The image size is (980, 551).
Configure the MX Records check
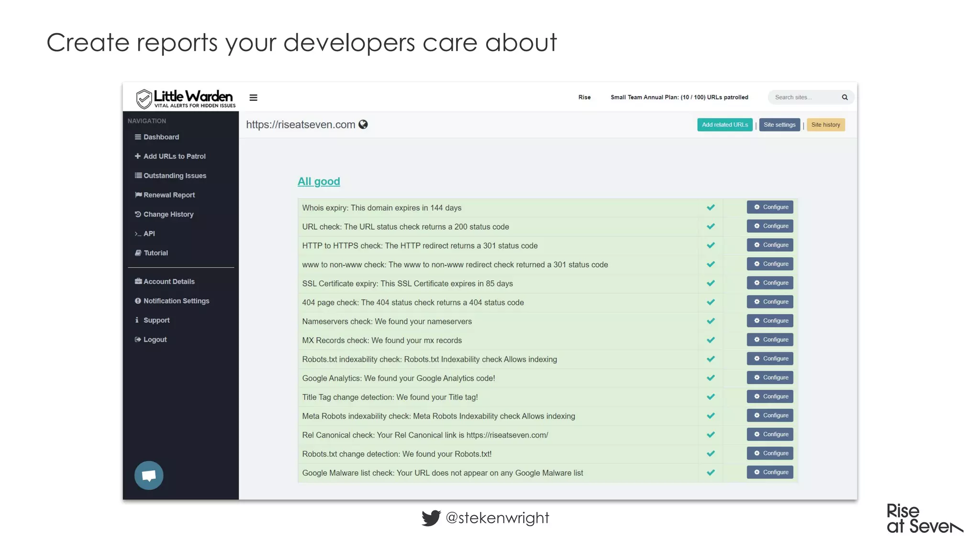(x=770, y=340)
